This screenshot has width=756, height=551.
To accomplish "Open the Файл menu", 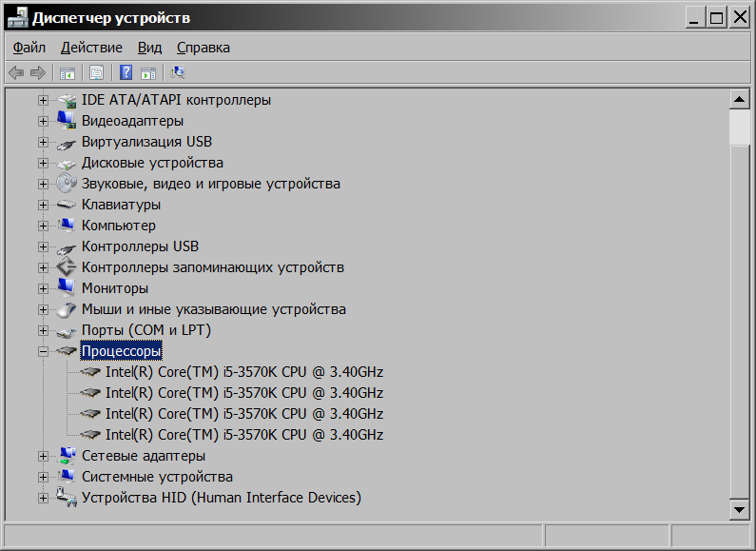I will tap(29, 47).
